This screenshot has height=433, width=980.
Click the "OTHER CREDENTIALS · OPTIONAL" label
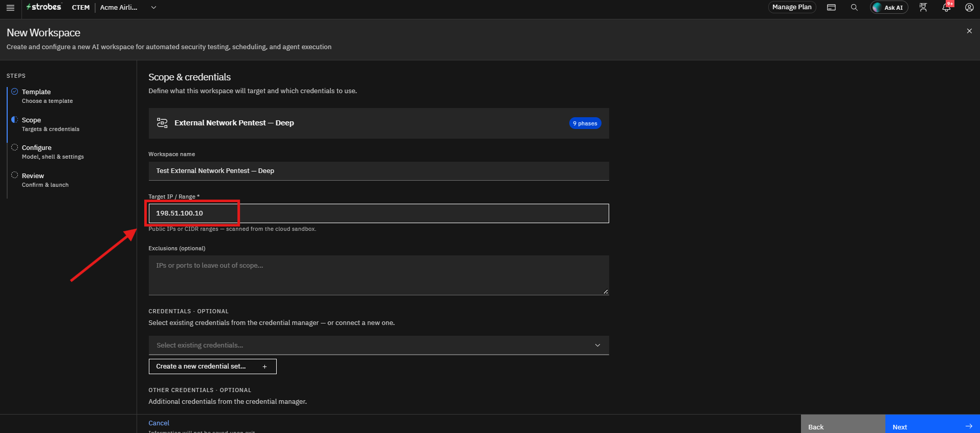tap(200, 390)
